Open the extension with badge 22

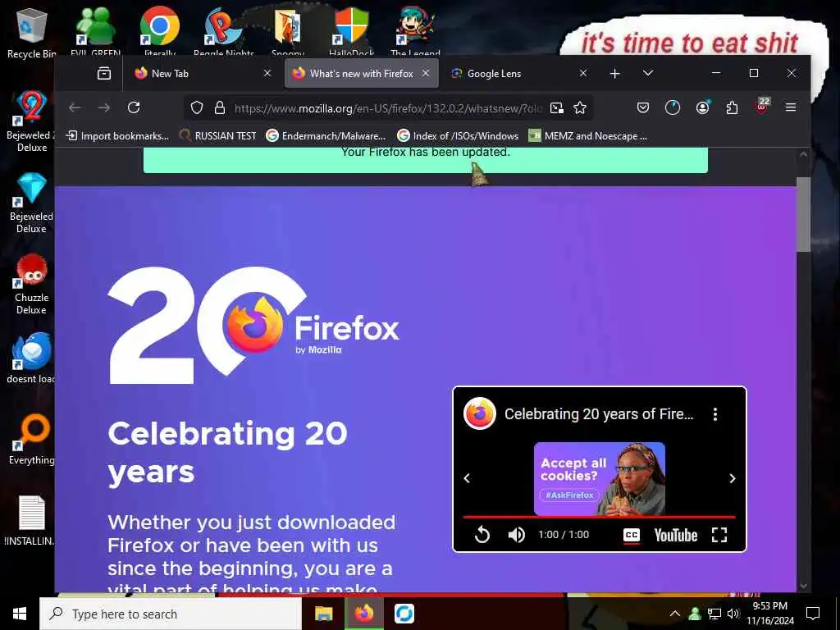click(x=762, y=106)
